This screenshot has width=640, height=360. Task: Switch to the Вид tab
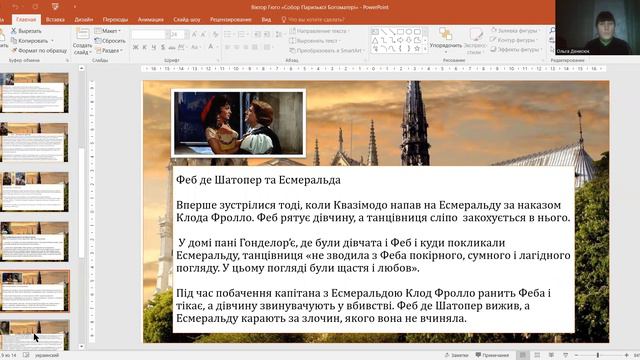click(x=266, y=20)
